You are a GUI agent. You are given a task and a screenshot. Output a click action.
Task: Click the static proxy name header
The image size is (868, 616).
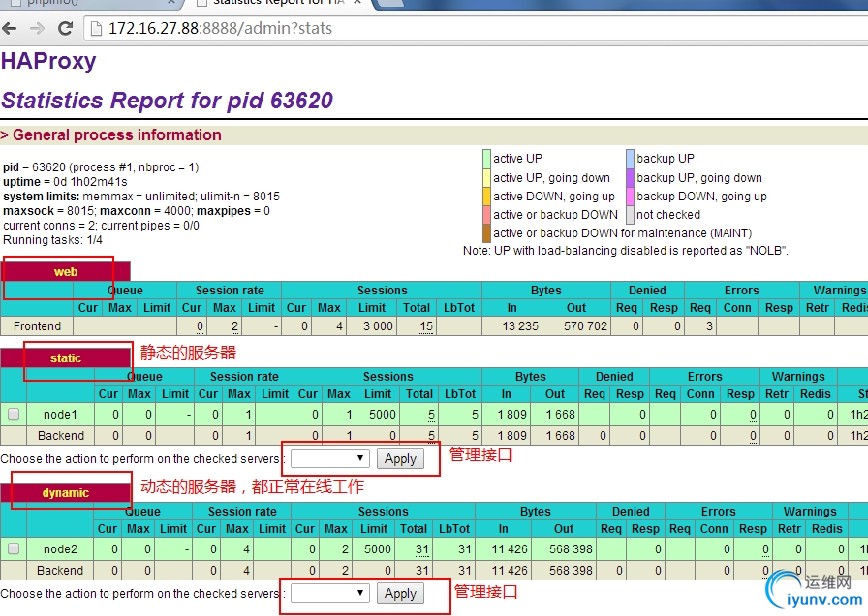65,358
